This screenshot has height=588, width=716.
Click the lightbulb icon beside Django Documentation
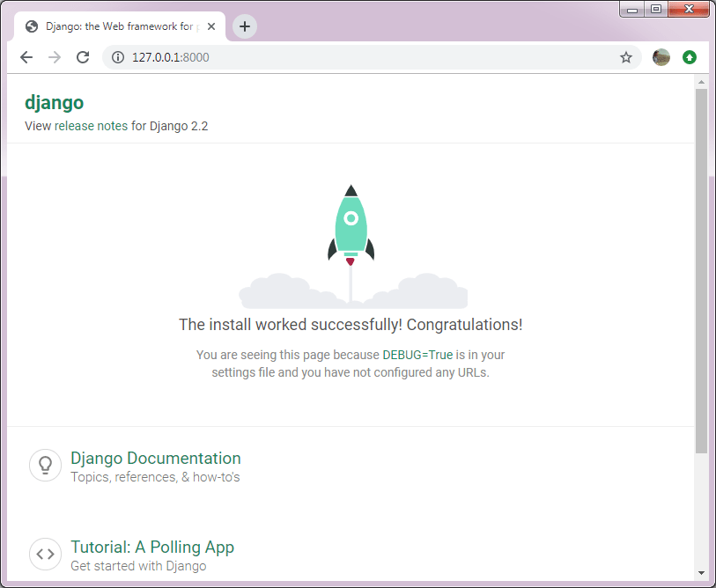45,465
